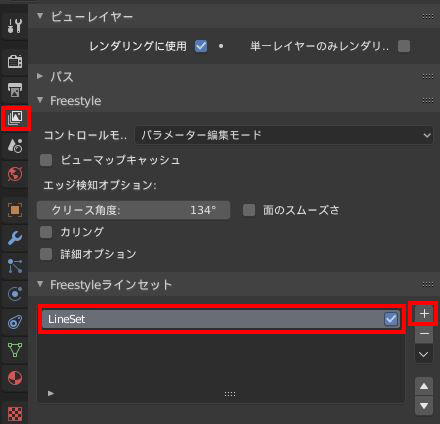Move line set down in list

click(x=424, y=406)
